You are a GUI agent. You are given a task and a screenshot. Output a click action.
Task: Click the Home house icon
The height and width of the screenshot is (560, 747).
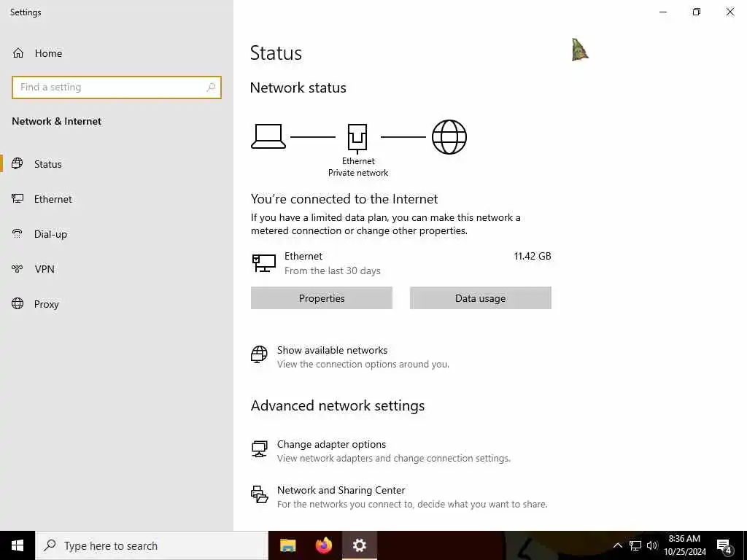(18, 52)
